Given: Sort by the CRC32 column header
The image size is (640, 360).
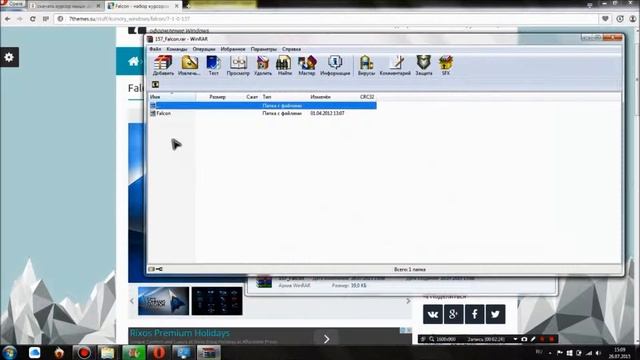Looking at the screenshot, I should pyautogui.click(x=367, y=97).
